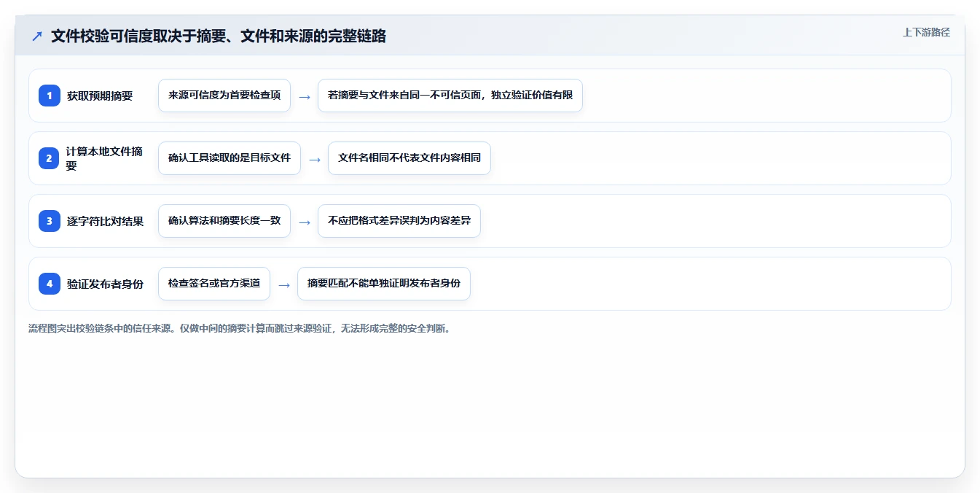Screen dimensions: 980x493
Task: Click the 确认算法和摘要长度一致 box
Action: tap(224, 221)
